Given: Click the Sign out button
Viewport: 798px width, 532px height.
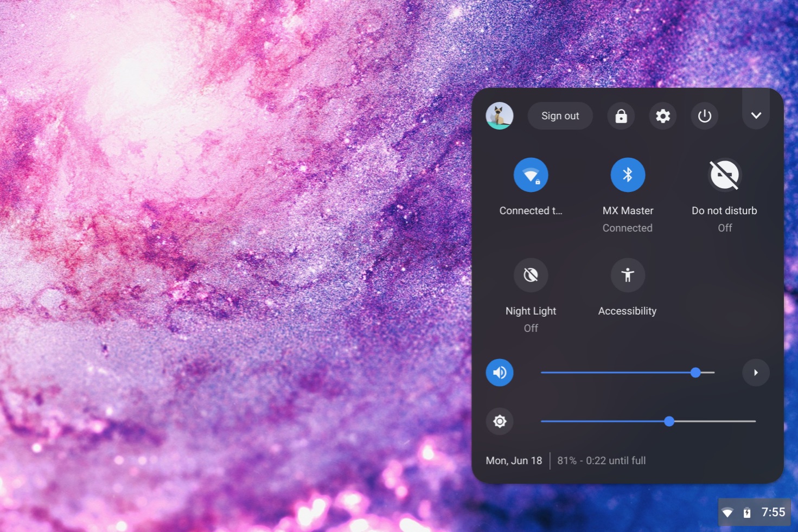Looking at the screenshot, I should tap(560, 116).
